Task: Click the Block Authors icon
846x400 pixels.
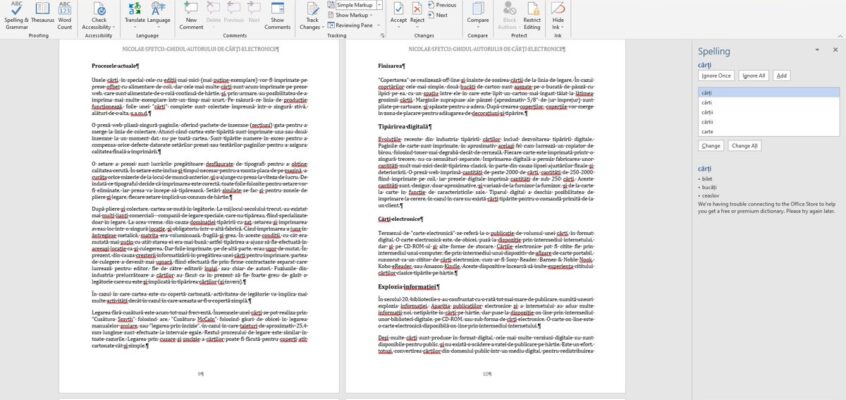Action: tap(508, 8)
